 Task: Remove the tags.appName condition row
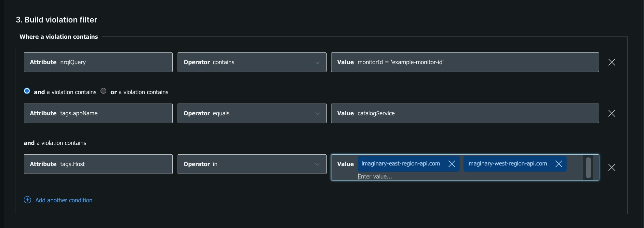[x=611, y=113]
